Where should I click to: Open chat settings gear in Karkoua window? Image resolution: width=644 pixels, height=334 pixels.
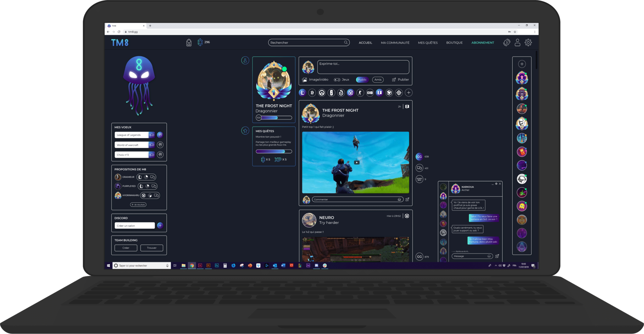[x=496, y=184]
